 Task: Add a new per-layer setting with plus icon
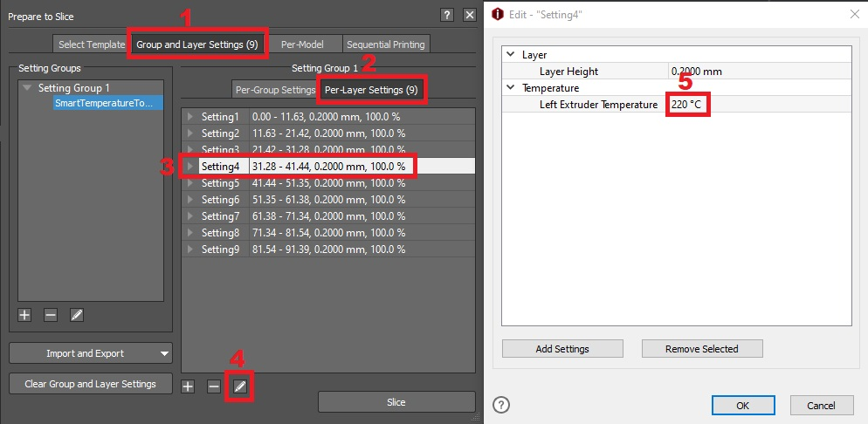pyautogui.click(x=188, y=386)
